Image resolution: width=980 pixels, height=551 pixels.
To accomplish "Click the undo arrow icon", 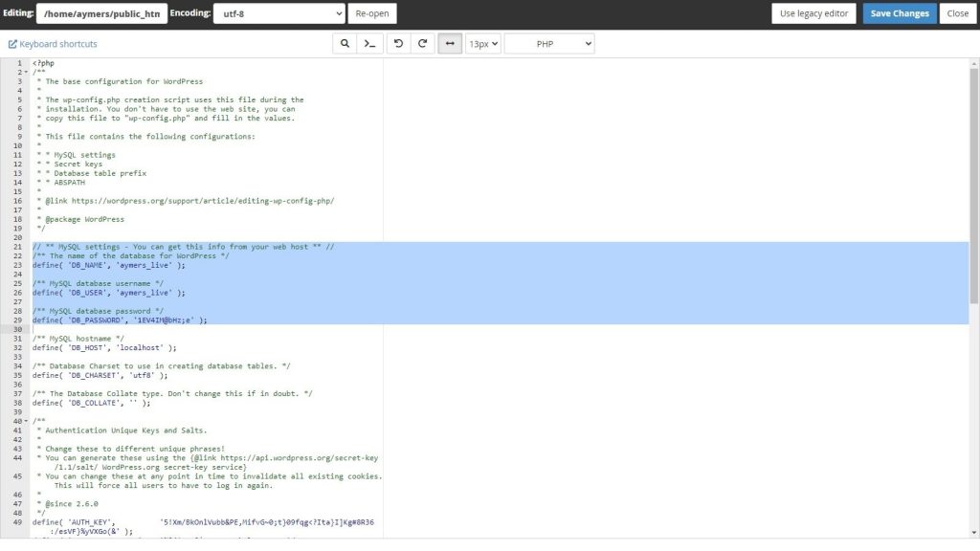I will coord(398,44).
